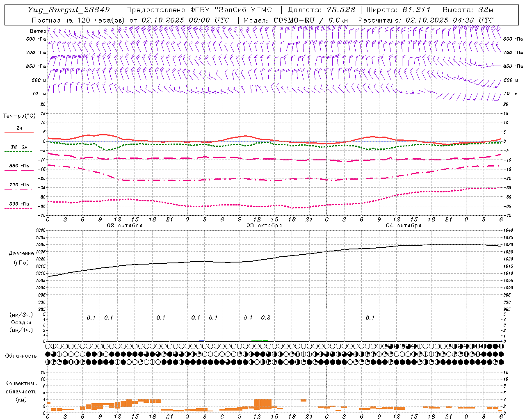Image resolution: width=525 pixels, height=420 pixels.
Task: Click the "Давление" pressure panel label
Action: [x=21, y=253]
